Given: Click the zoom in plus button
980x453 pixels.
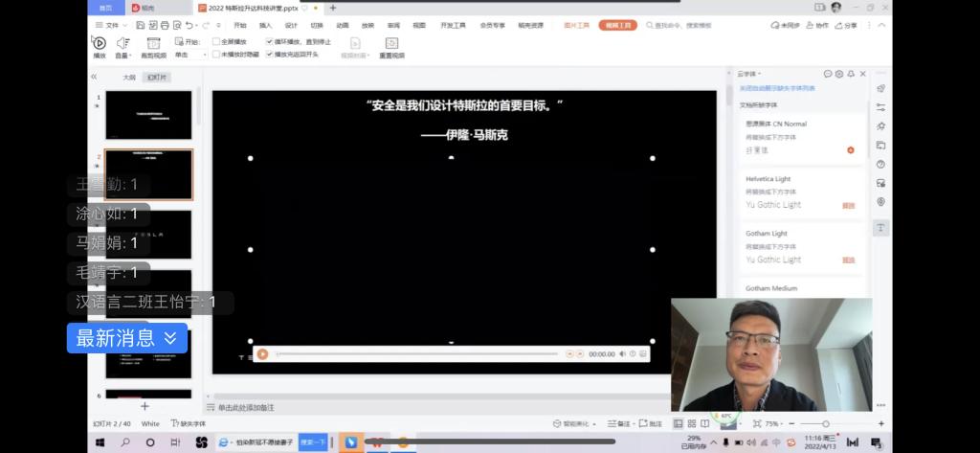Looking at the screenshot, I should 881,423.
